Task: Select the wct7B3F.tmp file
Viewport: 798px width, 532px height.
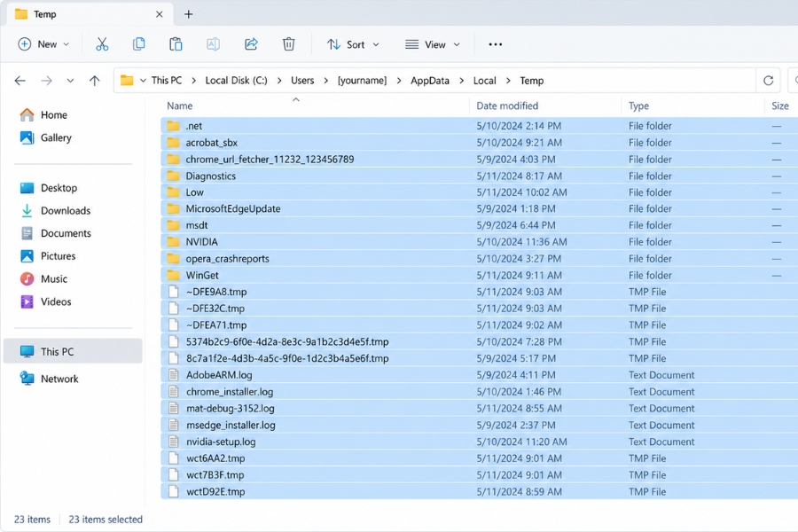Action: pyautogui.click(x=479, y=475)
